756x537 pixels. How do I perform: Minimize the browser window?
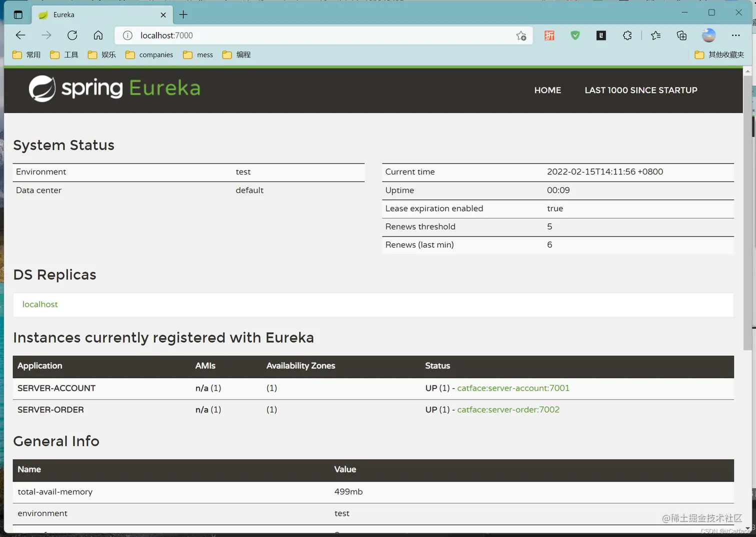[x=684, y=12]
